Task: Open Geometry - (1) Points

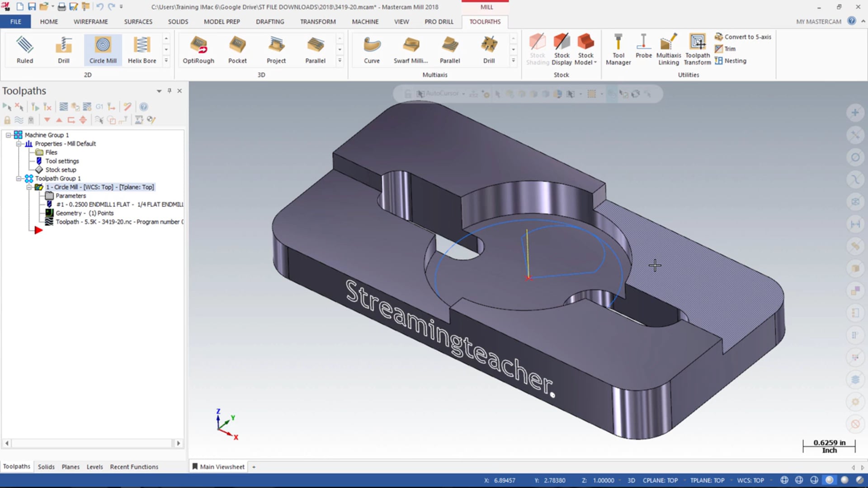Action: point(85,213)
